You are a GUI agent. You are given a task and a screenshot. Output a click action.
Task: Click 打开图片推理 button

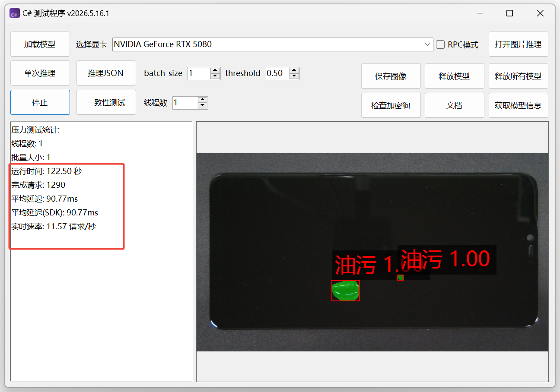[518, 44]
